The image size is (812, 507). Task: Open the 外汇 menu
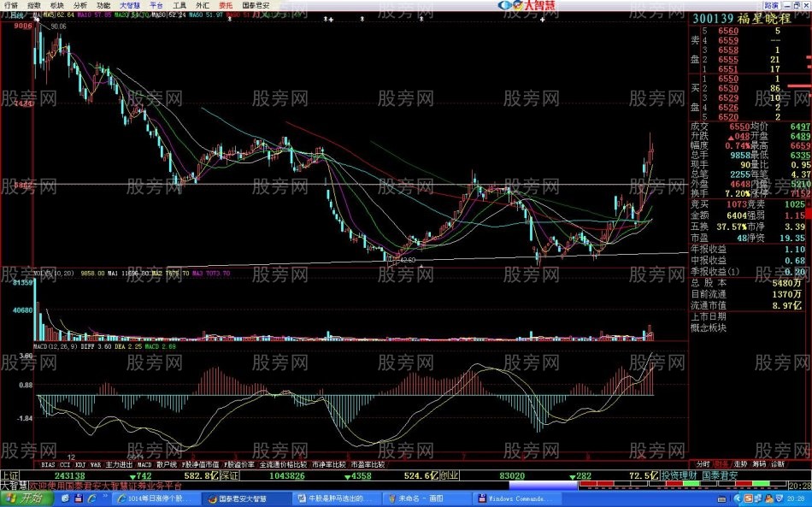203,5
